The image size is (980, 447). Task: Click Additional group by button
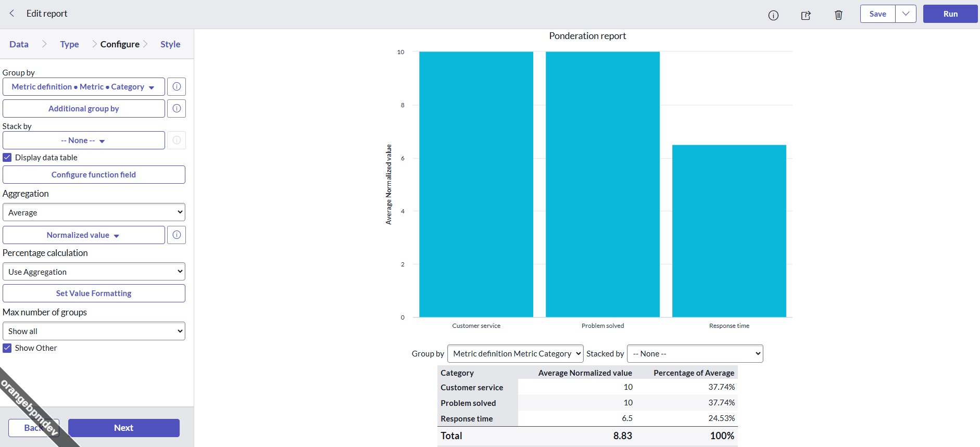(x=84, y=109)
